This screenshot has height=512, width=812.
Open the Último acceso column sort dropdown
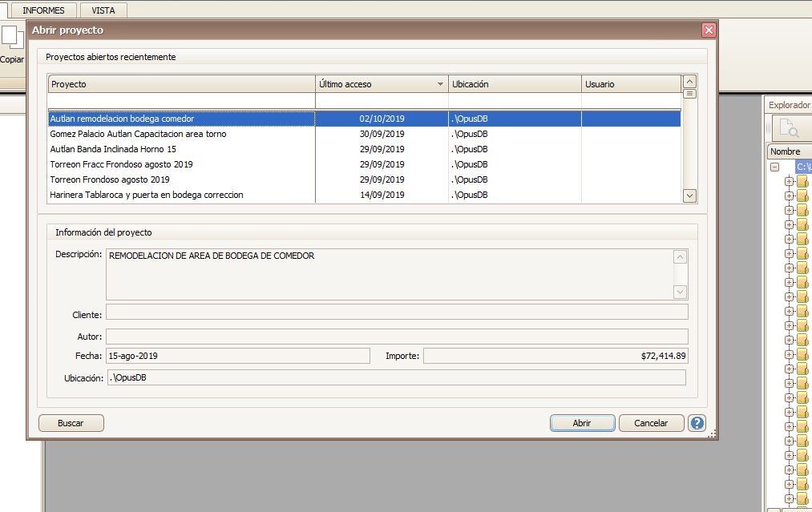click(440, 84)
